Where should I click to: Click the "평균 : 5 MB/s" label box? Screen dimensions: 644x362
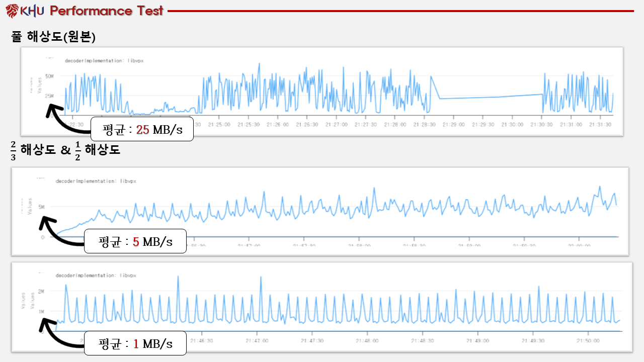(x=135, y=241)
